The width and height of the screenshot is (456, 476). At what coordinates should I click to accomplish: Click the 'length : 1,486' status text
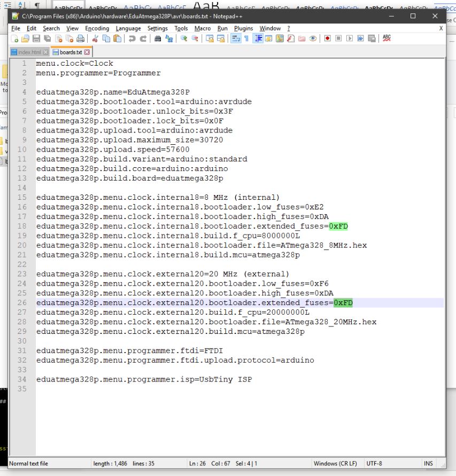point(110,464)
